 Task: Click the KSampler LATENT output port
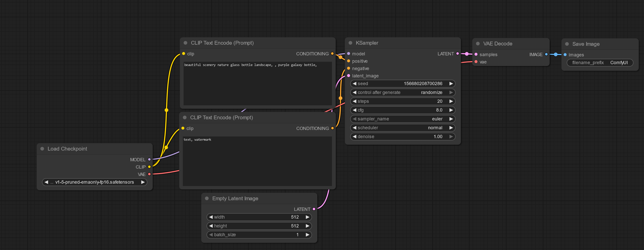457,54
